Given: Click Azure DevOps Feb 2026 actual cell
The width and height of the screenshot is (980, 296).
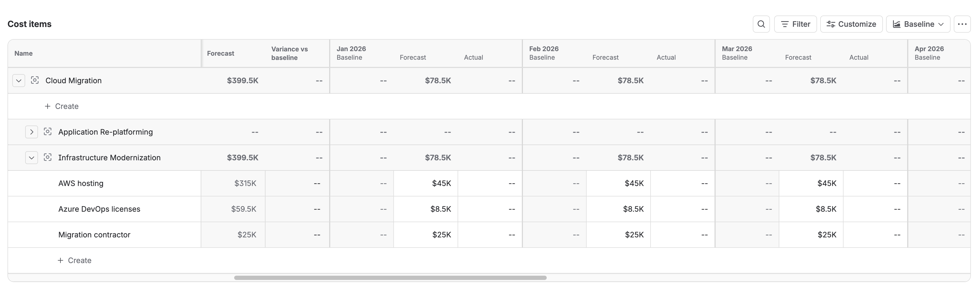Looking at the screenshot, I should pos(682,209).
